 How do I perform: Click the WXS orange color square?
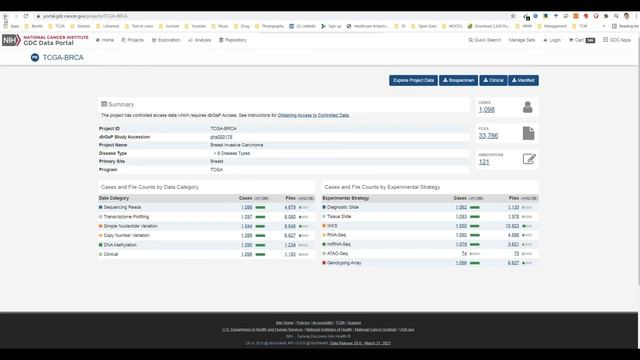[324, 226]
